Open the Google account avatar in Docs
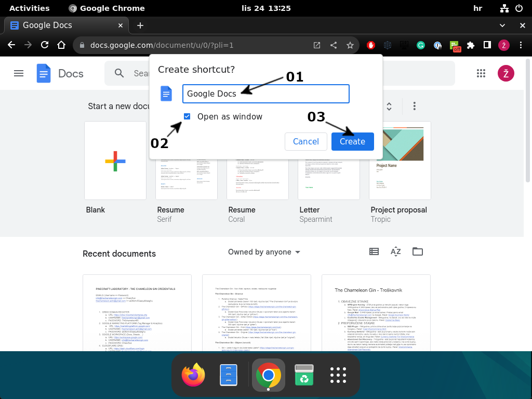The width and height of the screenshot is (532, 399). point(506,73)
